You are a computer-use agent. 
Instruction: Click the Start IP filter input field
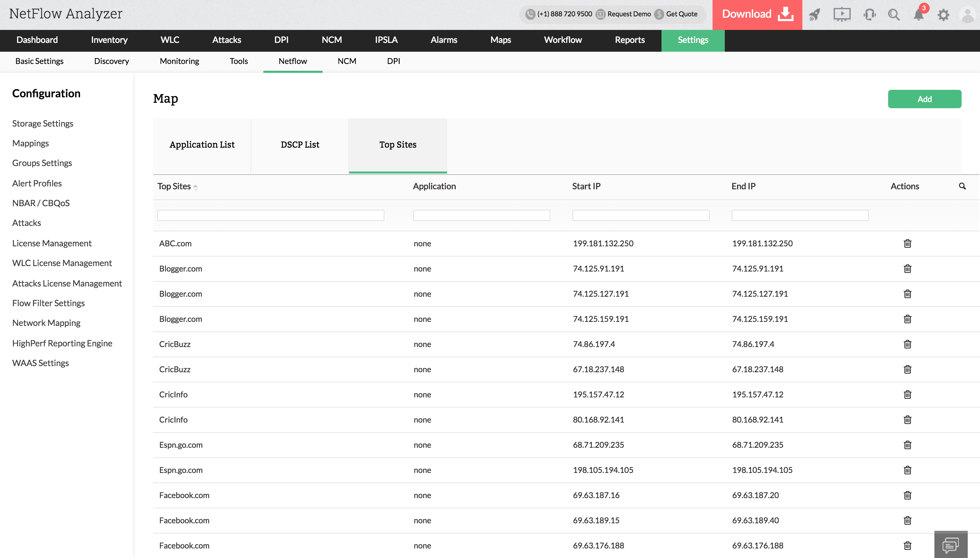pos(640,215)
